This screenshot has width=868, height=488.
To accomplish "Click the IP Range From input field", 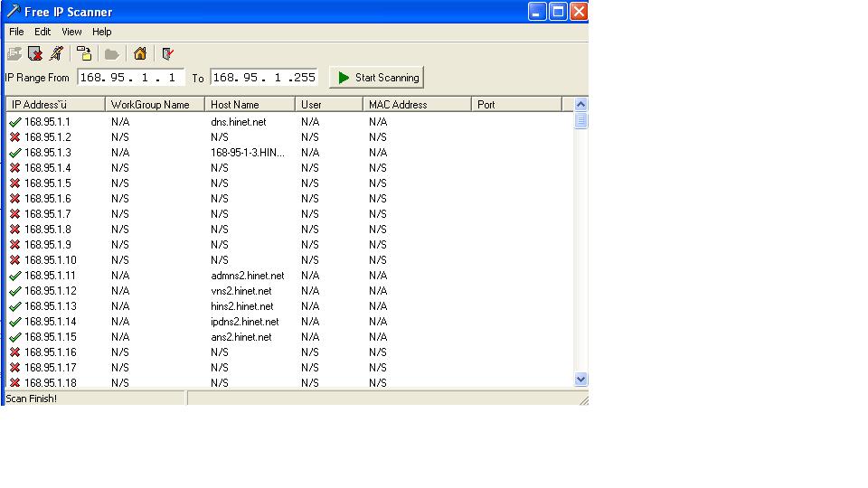I will (131, 78).
